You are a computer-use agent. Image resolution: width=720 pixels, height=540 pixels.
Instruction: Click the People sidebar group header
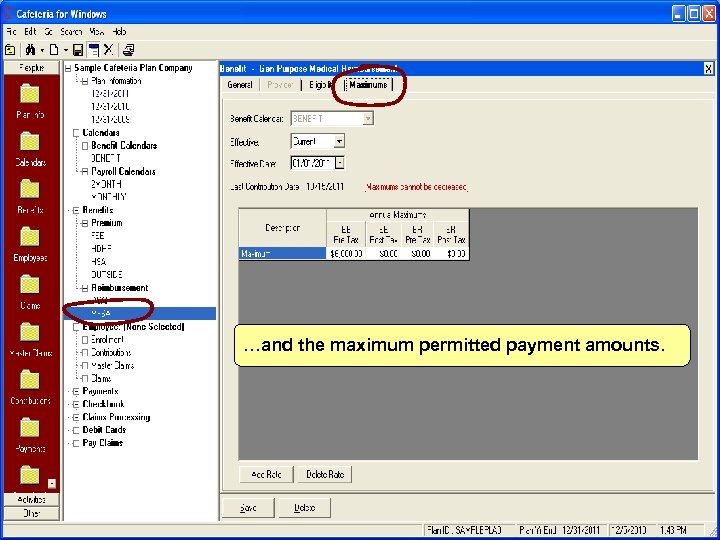31,68
